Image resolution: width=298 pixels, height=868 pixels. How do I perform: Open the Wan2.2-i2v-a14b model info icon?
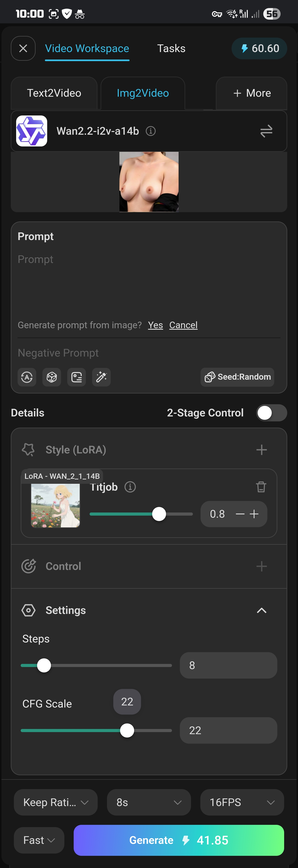tap(150, 131)
